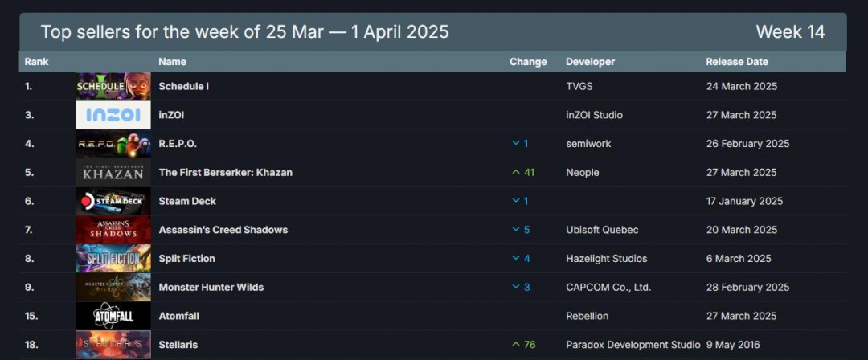This screenshot has width=868, height=360.
Task: Click the R.E.P.O. game thumbnail
Action: point(113,144)
